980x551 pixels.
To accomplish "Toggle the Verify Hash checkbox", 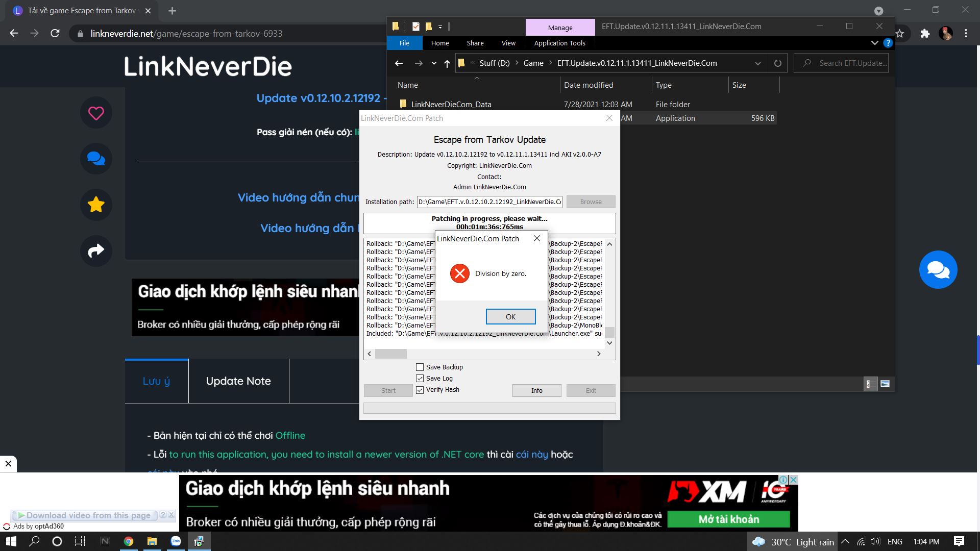I will (420, 390).
